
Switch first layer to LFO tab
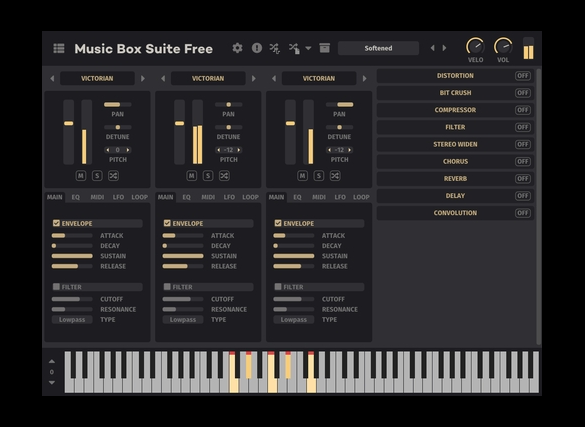(118, 197)
